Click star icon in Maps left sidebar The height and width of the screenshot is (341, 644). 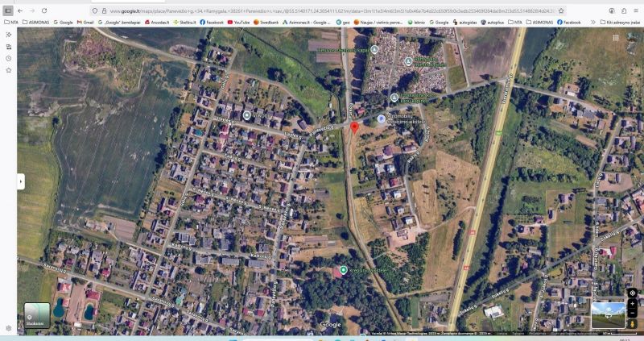click(9, 70)
